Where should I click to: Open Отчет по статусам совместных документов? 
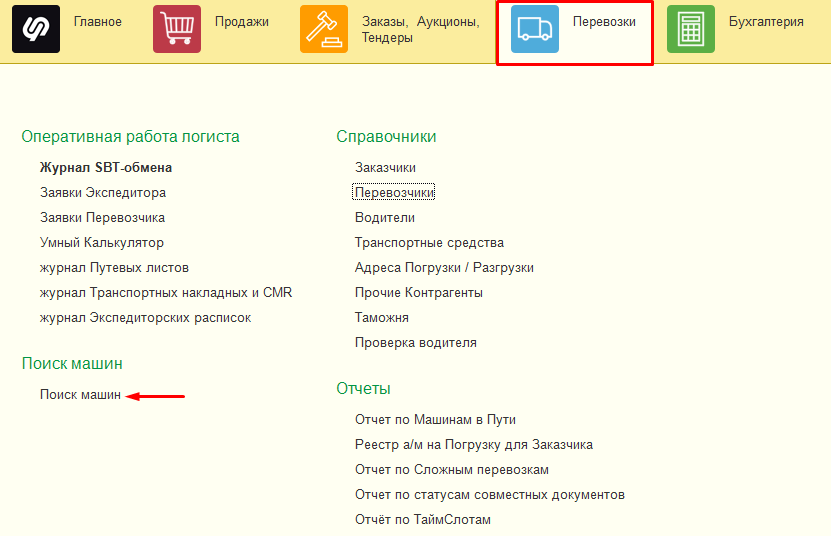coord(490,495)
